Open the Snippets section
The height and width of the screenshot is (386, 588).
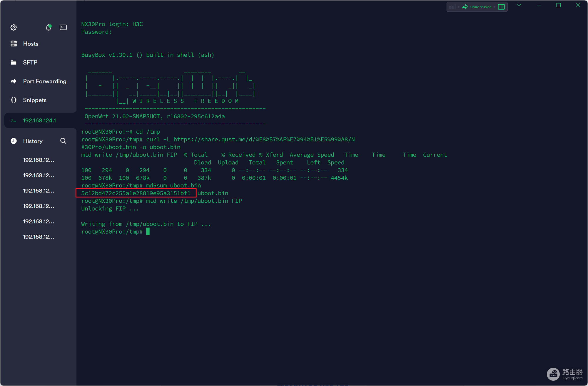click(35, 100)
